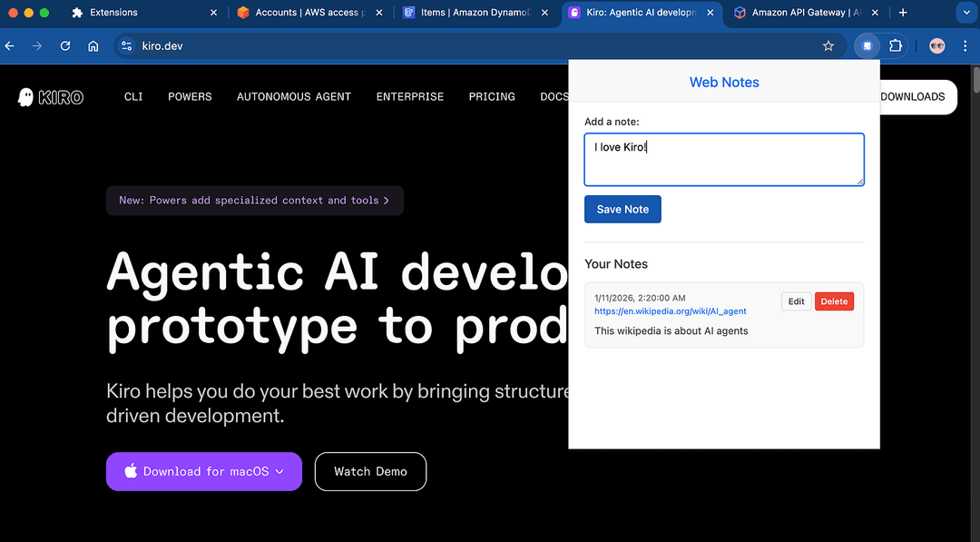Go back using the browser back arrow

[9, 45]
